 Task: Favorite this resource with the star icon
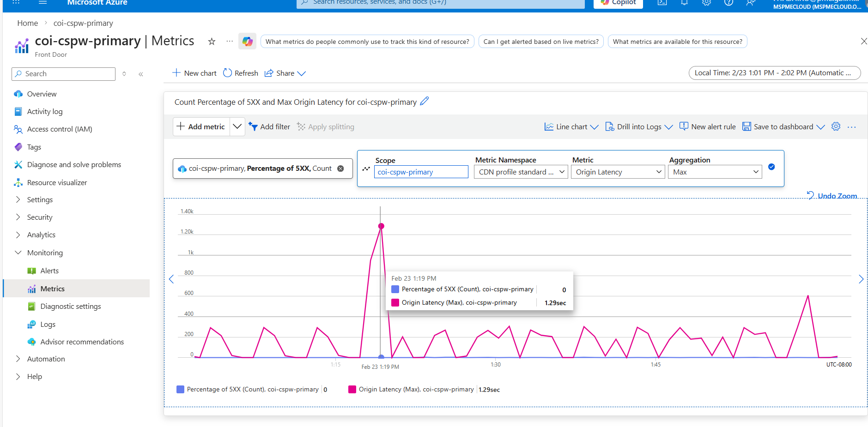click(212, 42)
